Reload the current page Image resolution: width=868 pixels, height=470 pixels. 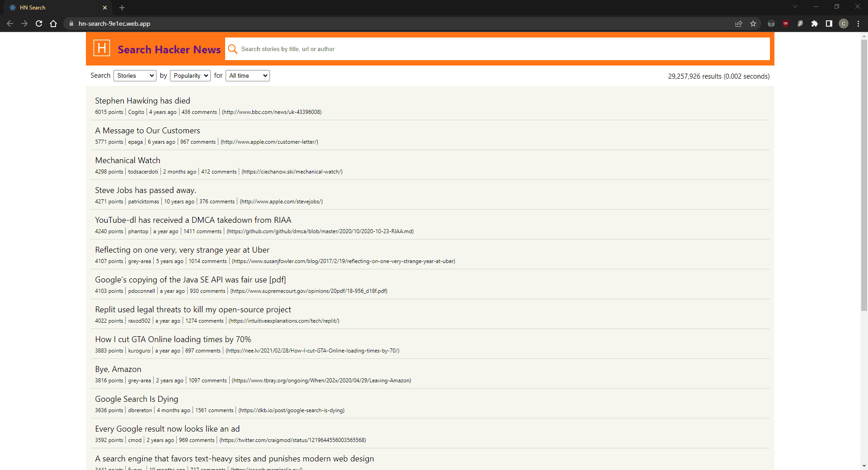click(x=39, y=23)
